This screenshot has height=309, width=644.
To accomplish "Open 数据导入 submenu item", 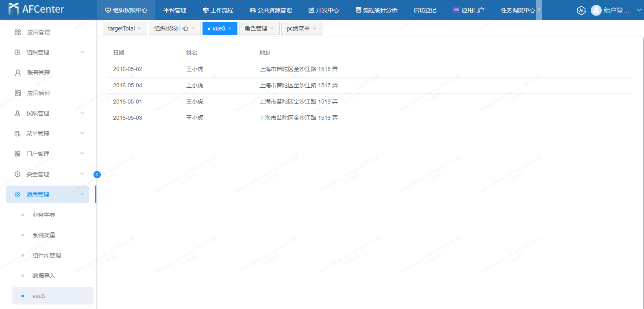I will (44, 276).
